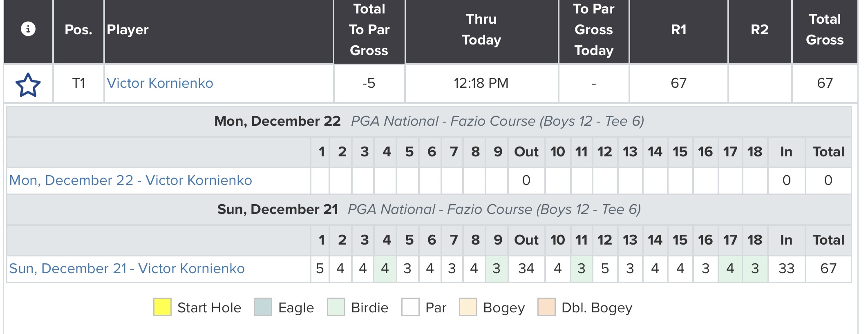Sort by R2 column header

pyautogui.click(x=760, y=29)
